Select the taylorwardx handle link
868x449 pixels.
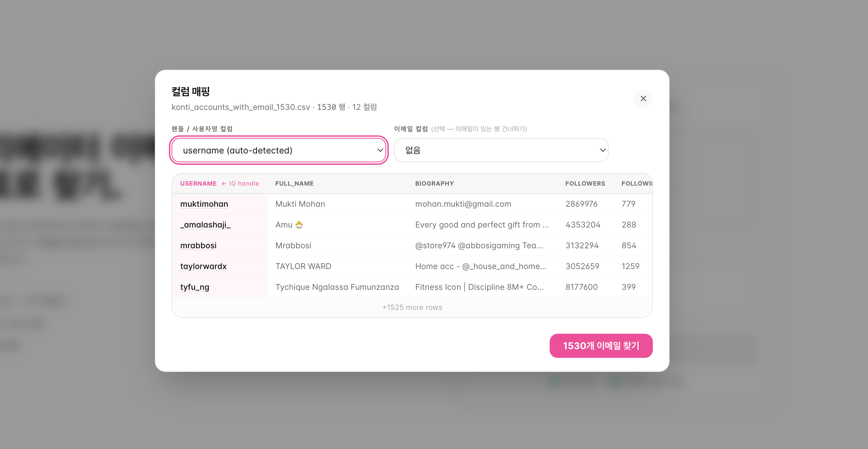203,266
